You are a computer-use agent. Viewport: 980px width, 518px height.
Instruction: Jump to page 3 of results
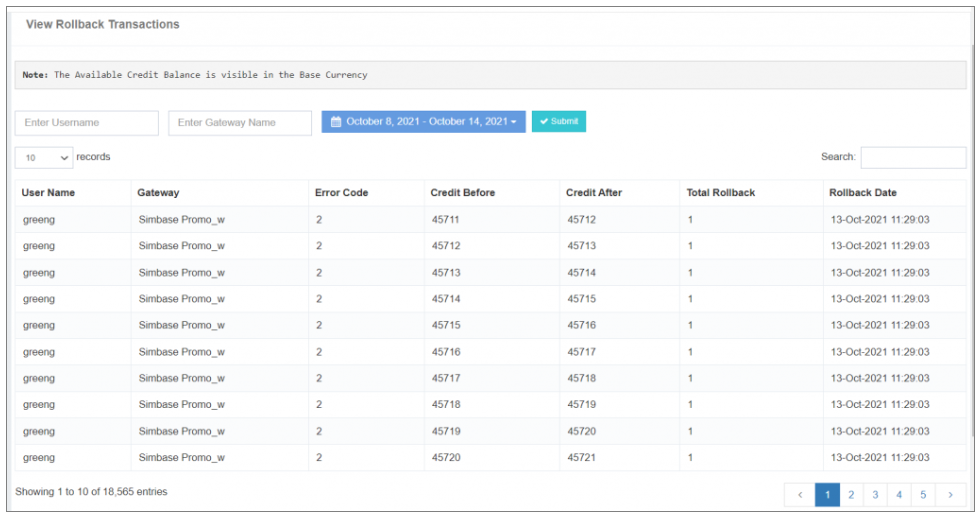875,494
